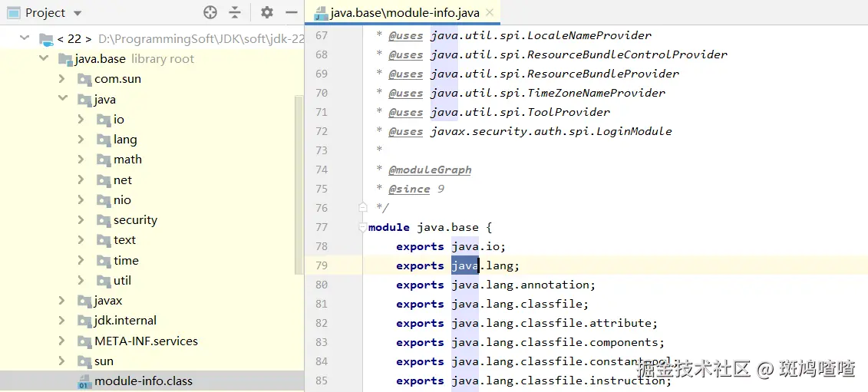868x392 pixels.
Task: Click 'java.lang.classfile.components' on line 83
Action: 555,342
